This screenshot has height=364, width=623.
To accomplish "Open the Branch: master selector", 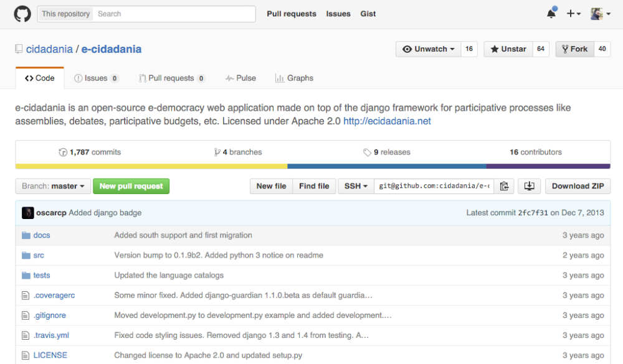I will click(53, 186).
